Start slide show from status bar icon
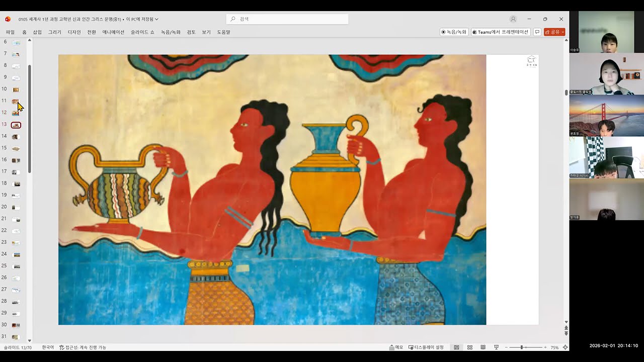This screenshot has width=644, height=362. pyautogui.click(x=496, y=347)
